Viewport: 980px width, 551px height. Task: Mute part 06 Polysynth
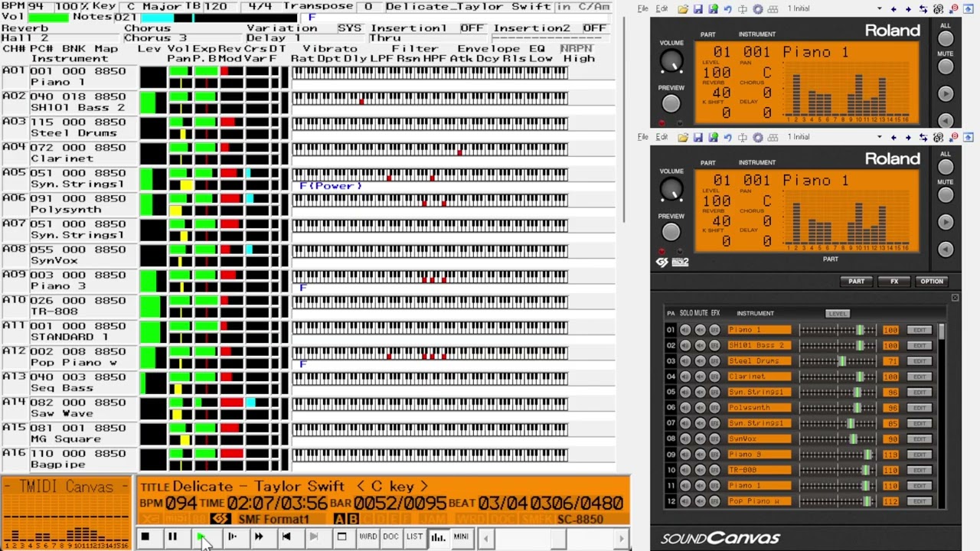coord(700,408)
